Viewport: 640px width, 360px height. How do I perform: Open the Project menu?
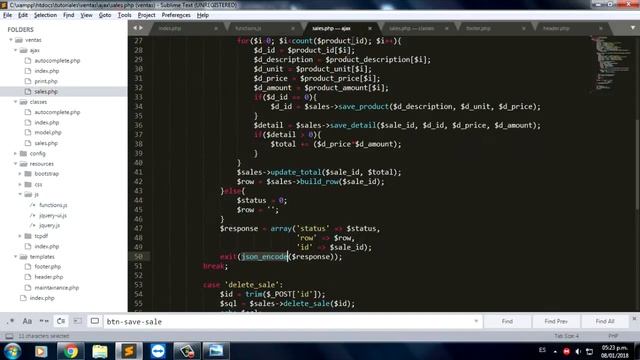tap(147, 15)
